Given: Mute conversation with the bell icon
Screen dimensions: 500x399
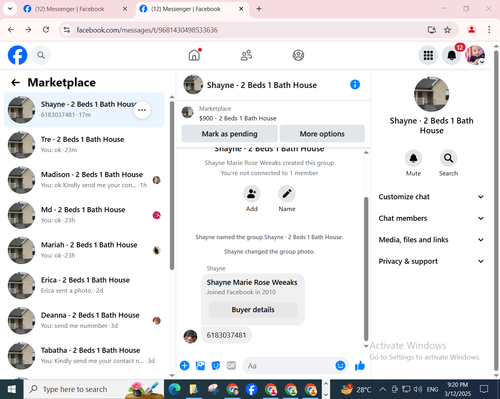Looking at the screenshot, I should tap(413, 158).
